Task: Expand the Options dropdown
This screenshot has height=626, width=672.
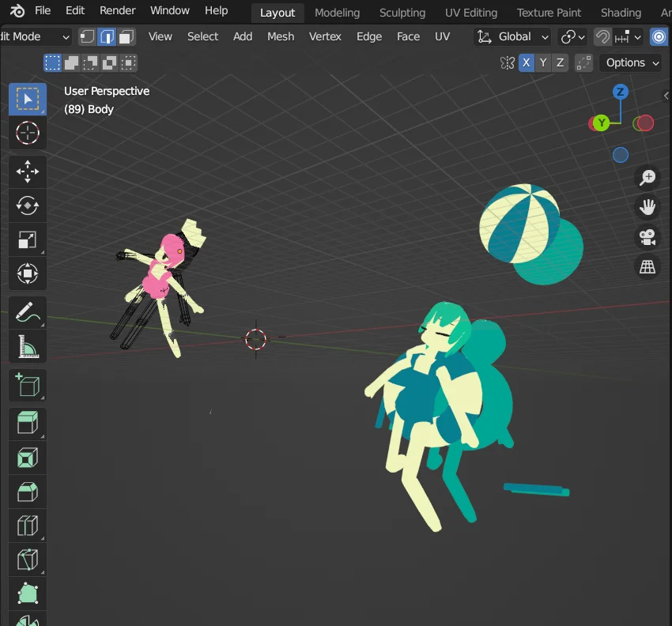Action: click(x=631, y=63)
